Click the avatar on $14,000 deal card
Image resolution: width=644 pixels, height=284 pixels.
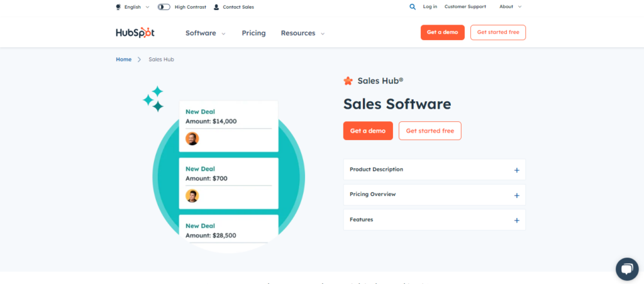[x=192, y=138]
